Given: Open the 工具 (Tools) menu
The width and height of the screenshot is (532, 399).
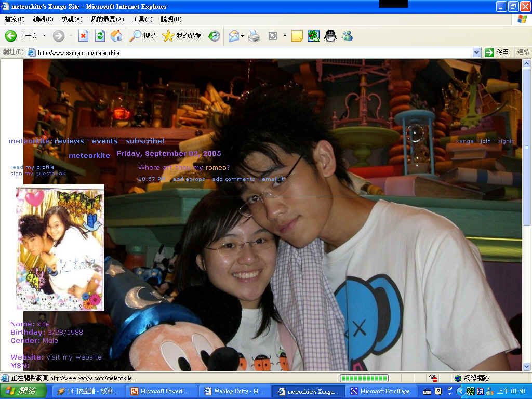Looking at the screenshot, I should tap(142, 19).
